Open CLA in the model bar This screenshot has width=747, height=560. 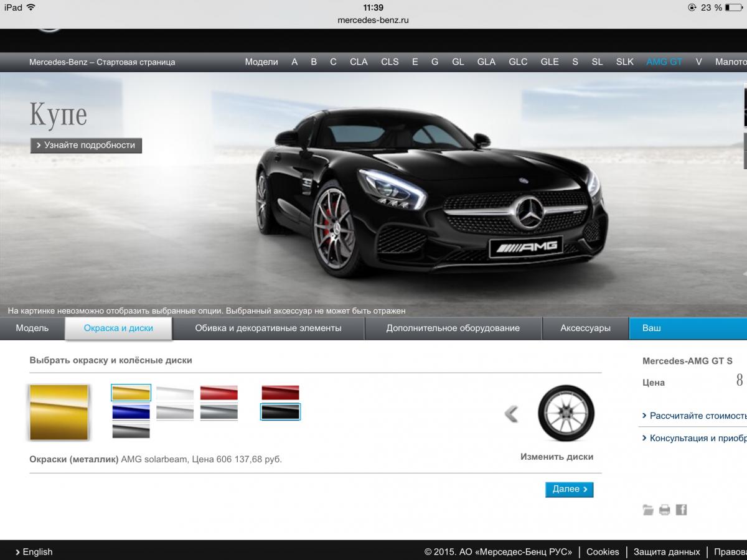click(x=359, y=62)
